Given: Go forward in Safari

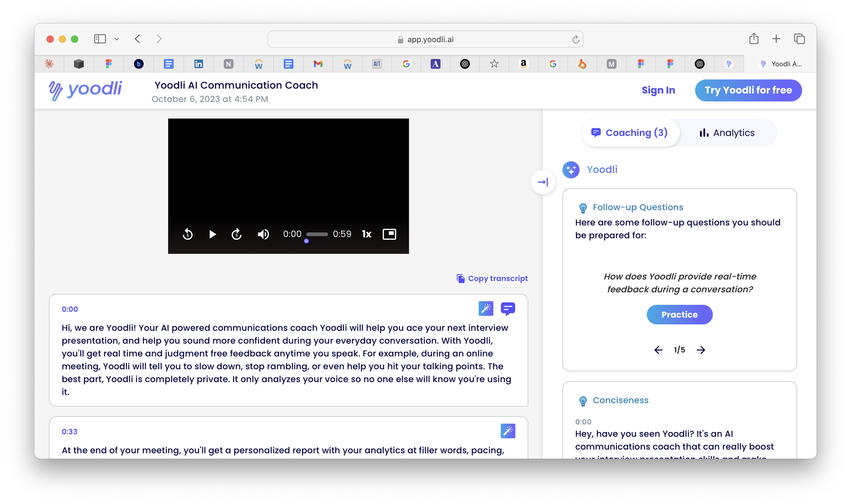Looking at the screenshot, I should 159,39.
